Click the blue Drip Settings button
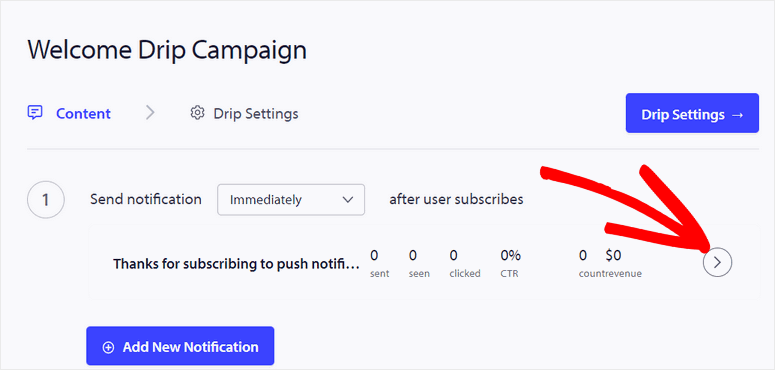 (692, 113)
